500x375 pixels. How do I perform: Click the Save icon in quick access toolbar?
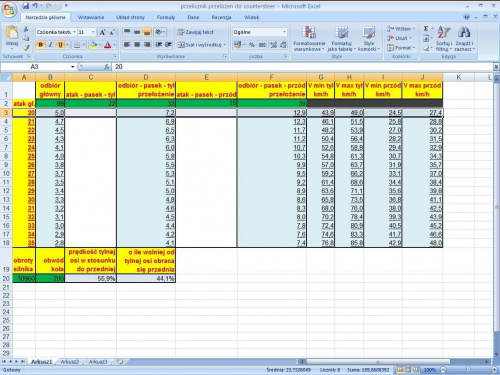[26, 6]
